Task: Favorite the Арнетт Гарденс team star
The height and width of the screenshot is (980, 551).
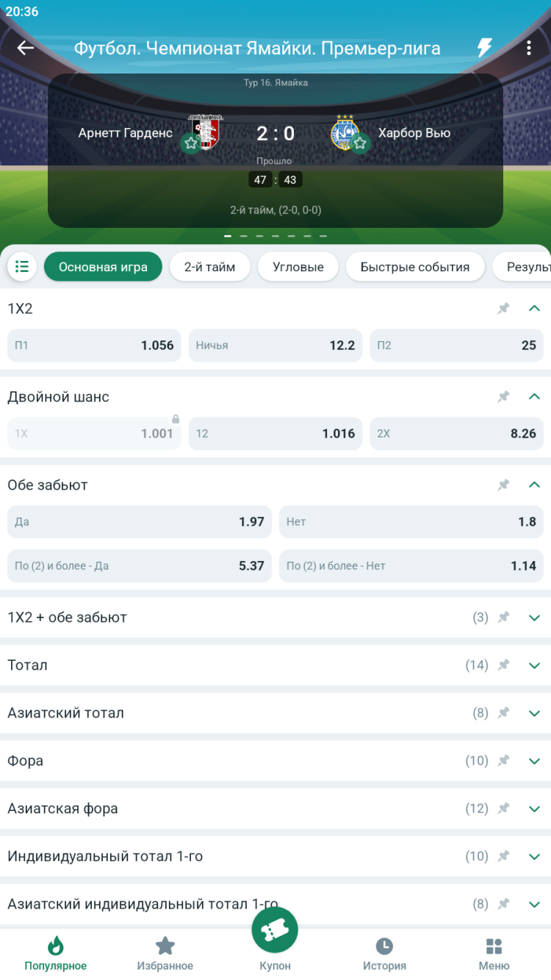Action: [x=191, y=143]
